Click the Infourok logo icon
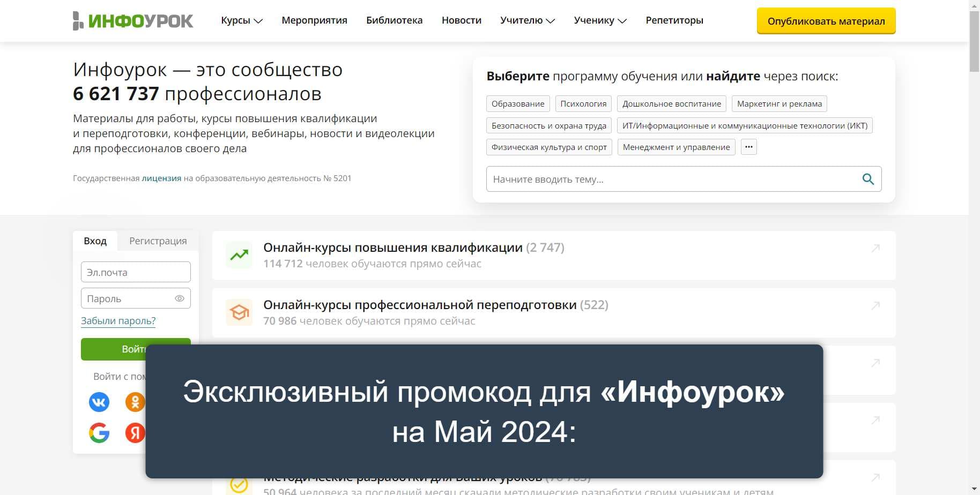The image size is (980, 495). 78,21
